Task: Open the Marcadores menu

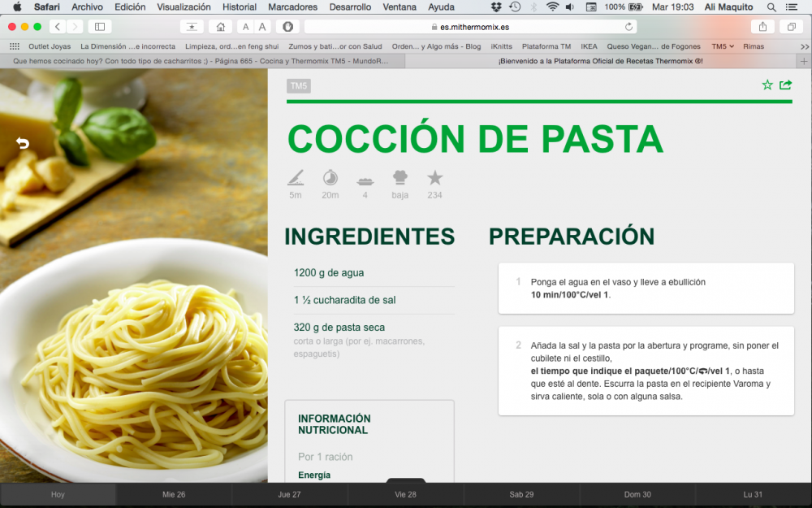Action: pyautogui.click(x=292, y=7)
